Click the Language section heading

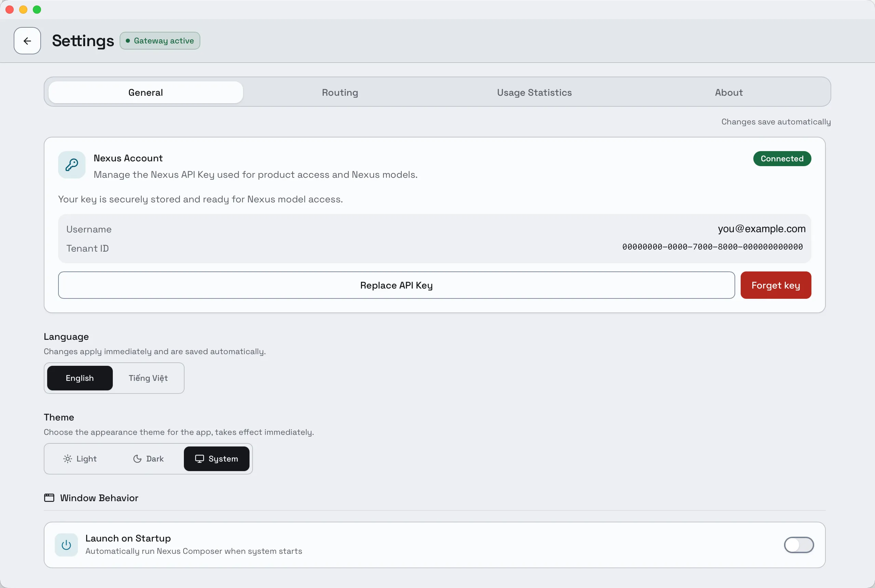click(66, 337)
